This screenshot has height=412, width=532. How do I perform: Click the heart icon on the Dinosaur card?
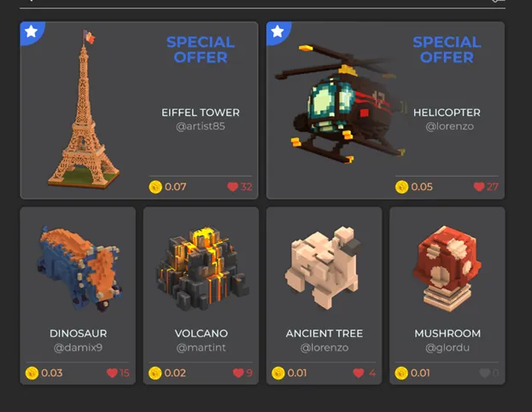pyautogui.click(x=113, y=373)
